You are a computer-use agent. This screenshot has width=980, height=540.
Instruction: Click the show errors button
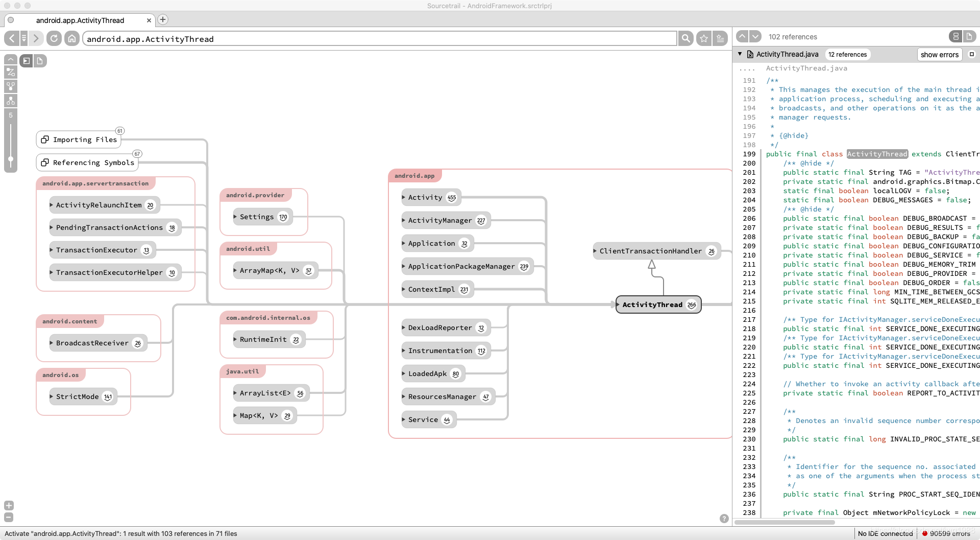tap(939, 55)
